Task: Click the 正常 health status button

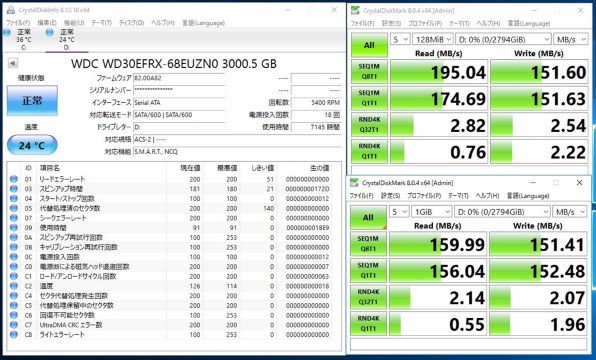Action: (x=32, y=100)
